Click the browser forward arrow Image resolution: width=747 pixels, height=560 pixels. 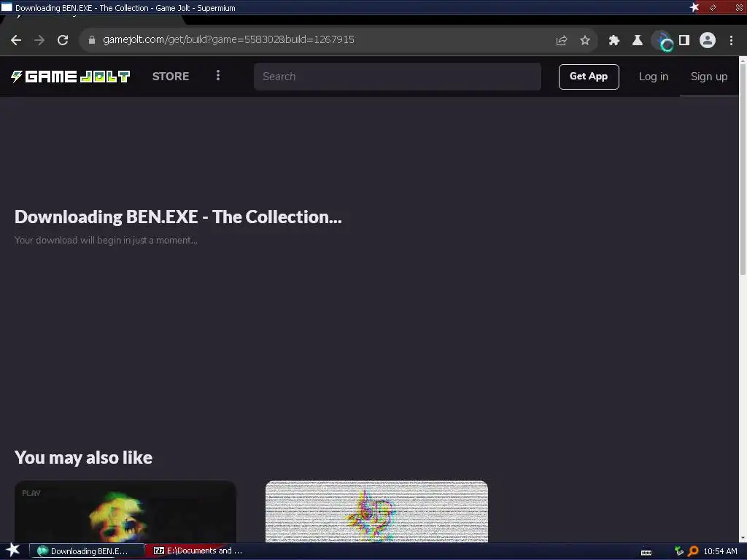click(x=39, y=40)
